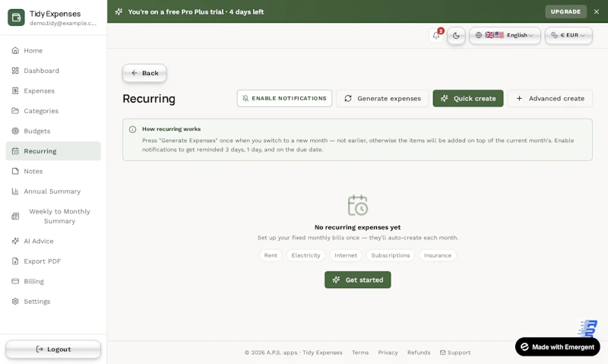Open Billing in the sidebar
Screen dimensions: 608x364
tap(53, 281)
